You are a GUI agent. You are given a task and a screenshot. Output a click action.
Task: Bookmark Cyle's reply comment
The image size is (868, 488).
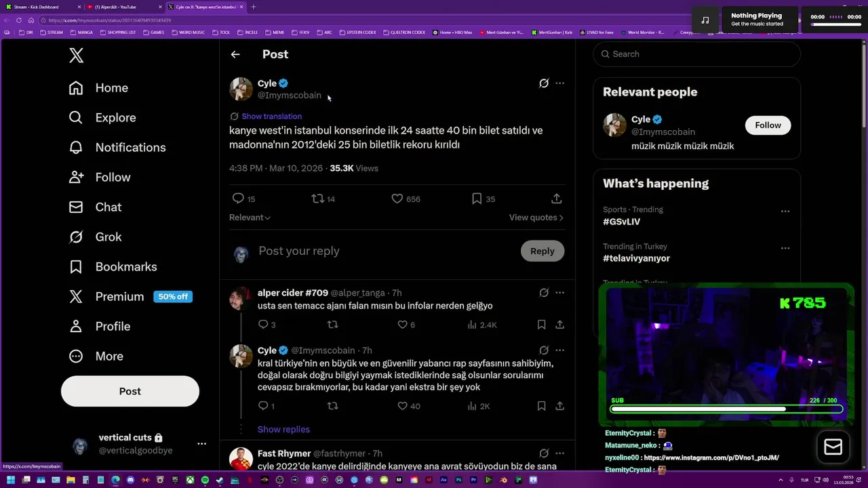coord(541,406)
